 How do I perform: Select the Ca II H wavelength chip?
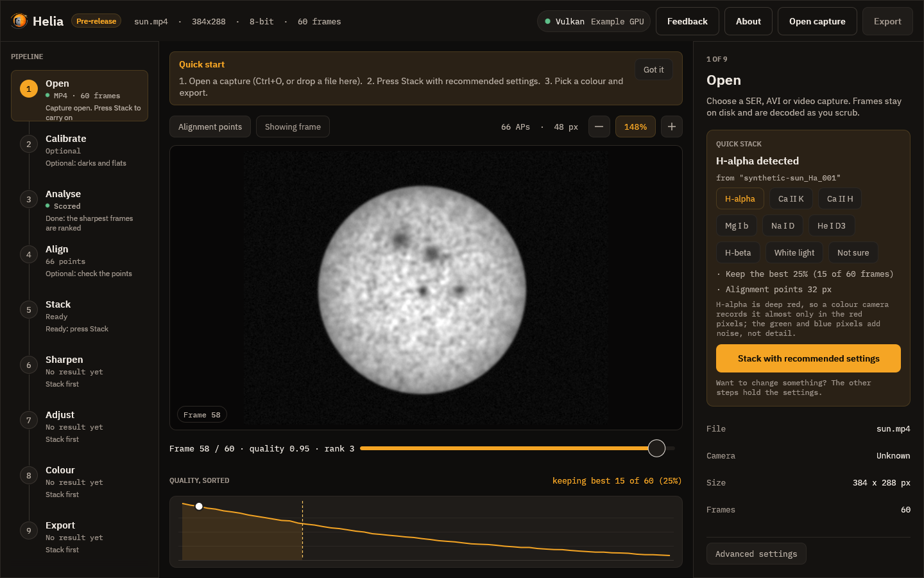coord(840,198)
